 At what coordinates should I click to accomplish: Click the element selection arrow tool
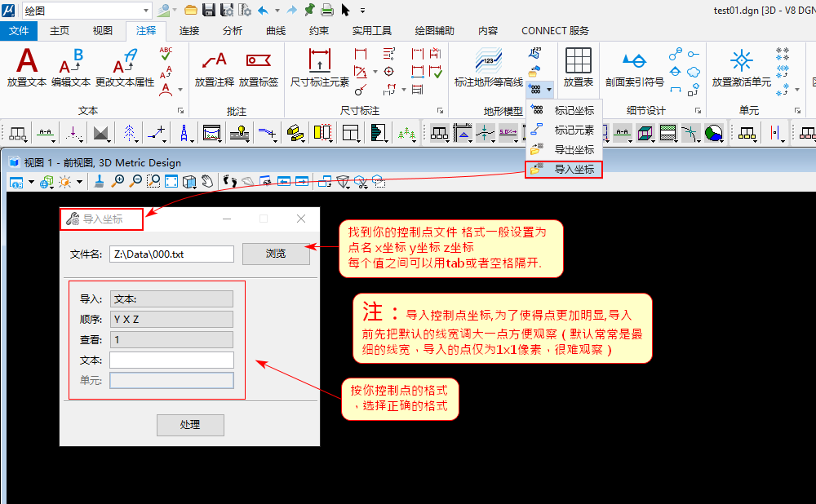click(x=345, y=10)
